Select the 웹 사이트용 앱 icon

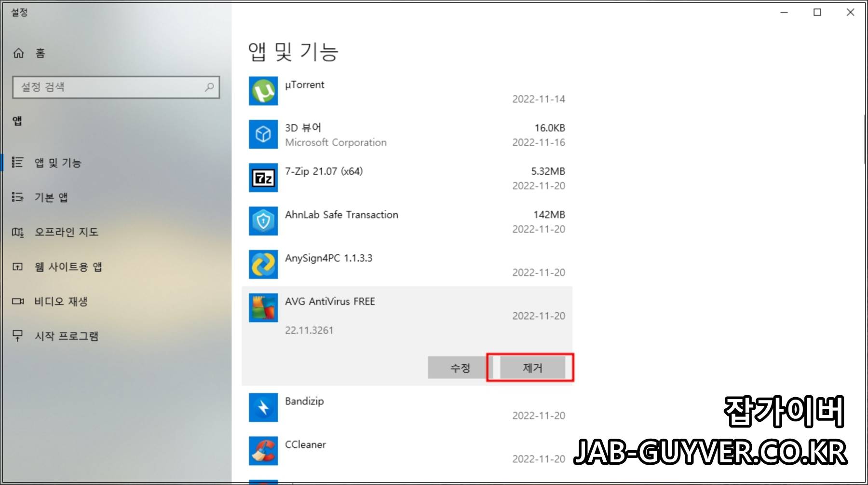point(17,266)
